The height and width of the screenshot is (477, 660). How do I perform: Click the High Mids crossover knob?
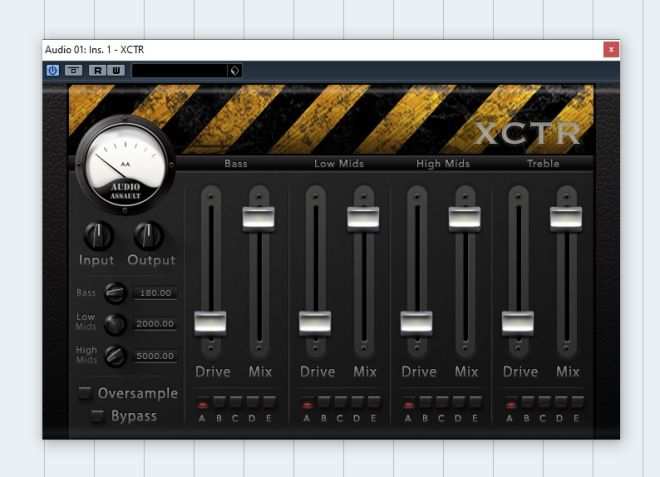click(x=115, y=356)
